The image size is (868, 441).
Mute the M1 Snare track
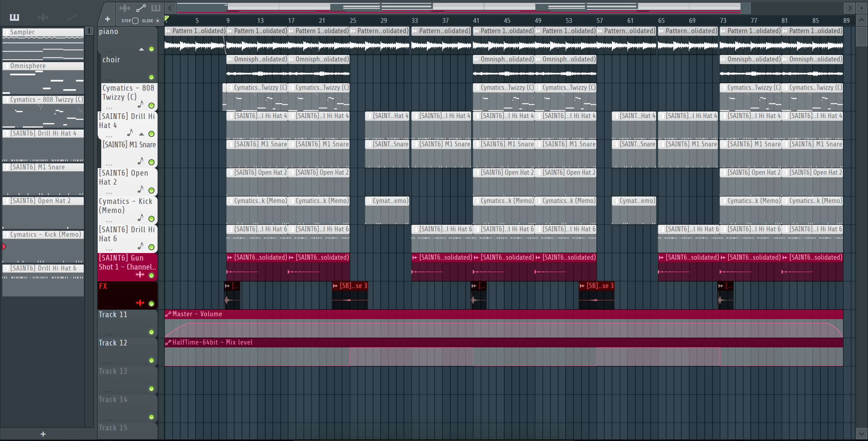pyautogui.click(x=152, y=162)
